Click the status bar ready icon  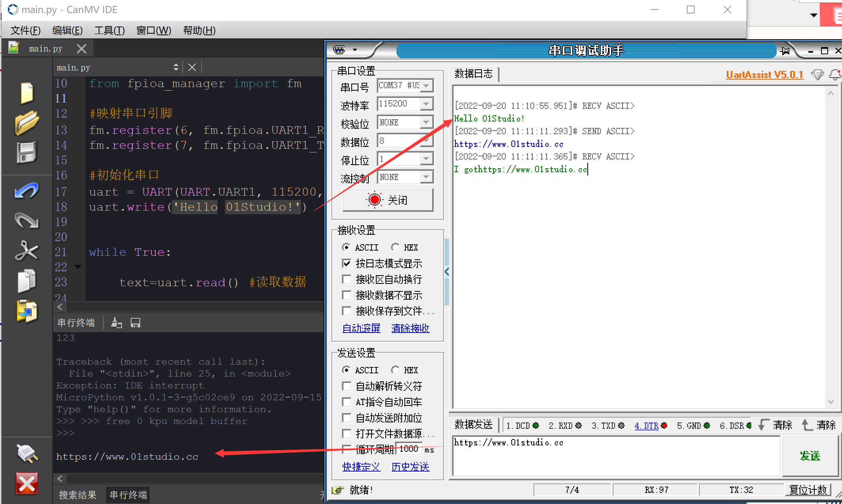pyautogui.click(x=337, y=490)
